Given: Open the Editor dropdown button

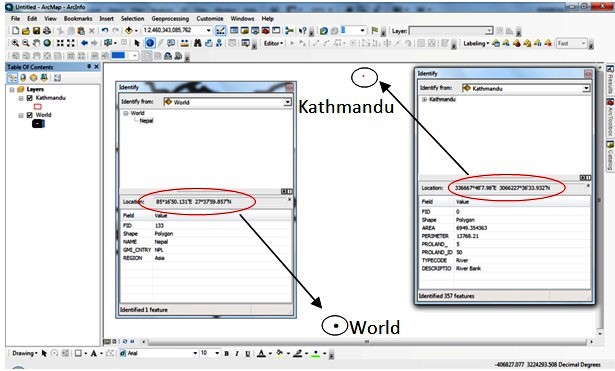Looking at the screenshot, I should coord(273,43).
